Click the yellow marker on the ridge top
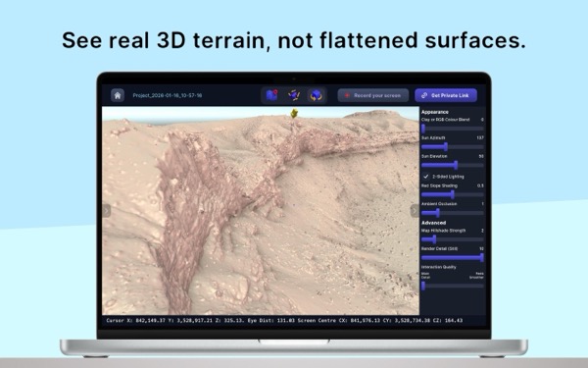The image size is (588, 368). [x=294, y=113]
